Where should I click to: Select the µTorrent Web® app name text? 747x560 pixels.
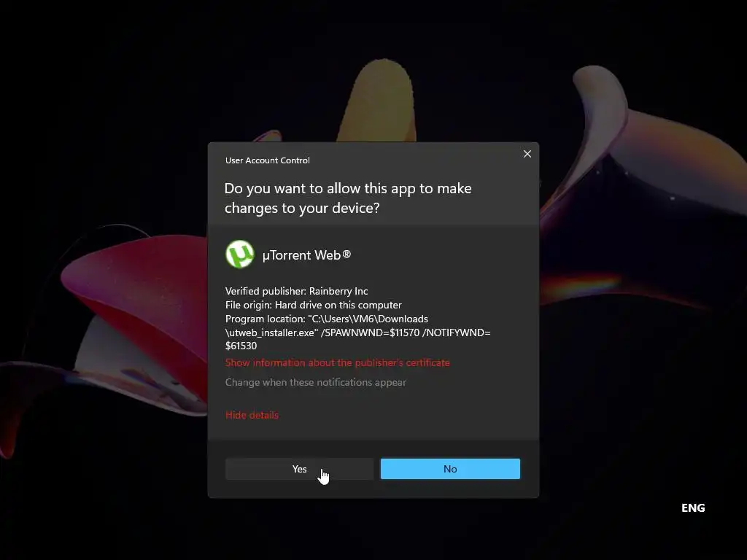[x=306, y=255]
